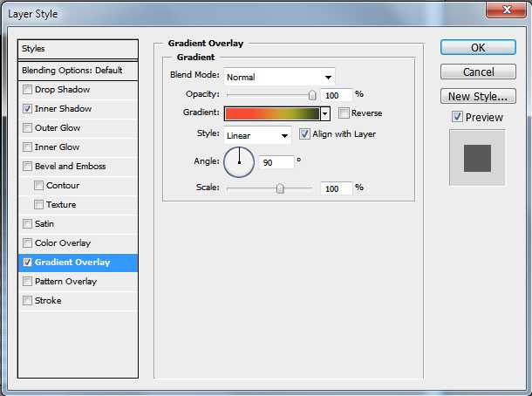Turn on the Satin checkbox
532x396 pixels.
(28, 224)
